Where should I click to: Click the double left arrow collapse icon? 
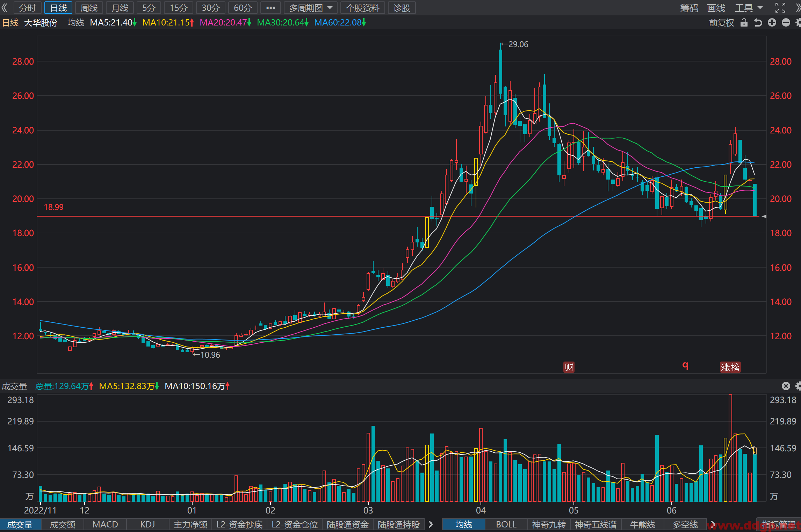tap(5, 8)
